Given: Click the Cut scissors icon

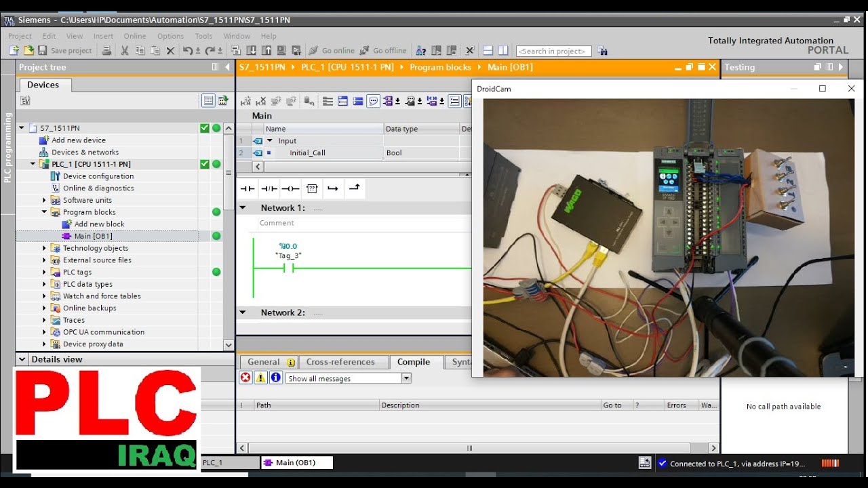Looking at the screenshot, I should coord(124,51).
